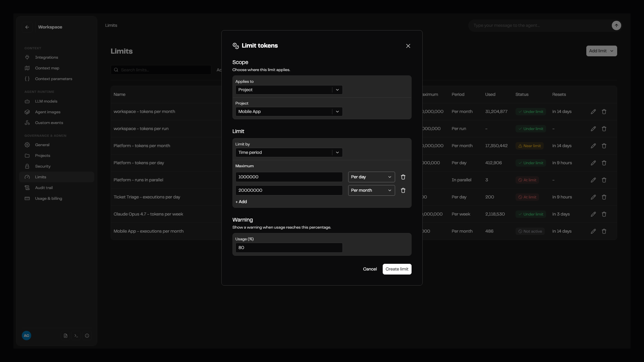This screenshot has height=362, width=644.
Task: Open Integrations in the sidebar
Action: coord(57,57)
